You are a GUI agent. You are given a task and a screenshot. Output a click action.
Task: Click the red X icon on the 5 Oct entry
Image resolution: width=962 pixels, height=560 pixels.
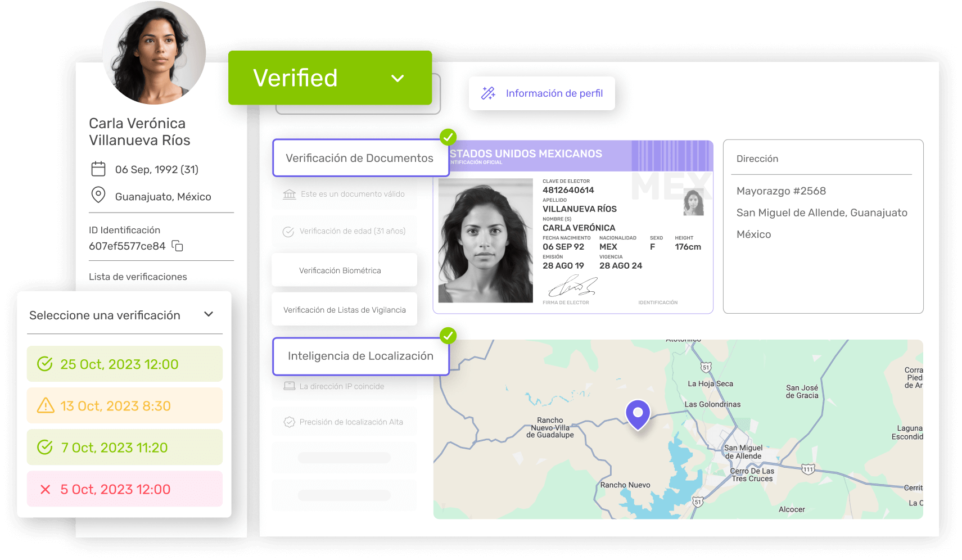pos(44,489)
